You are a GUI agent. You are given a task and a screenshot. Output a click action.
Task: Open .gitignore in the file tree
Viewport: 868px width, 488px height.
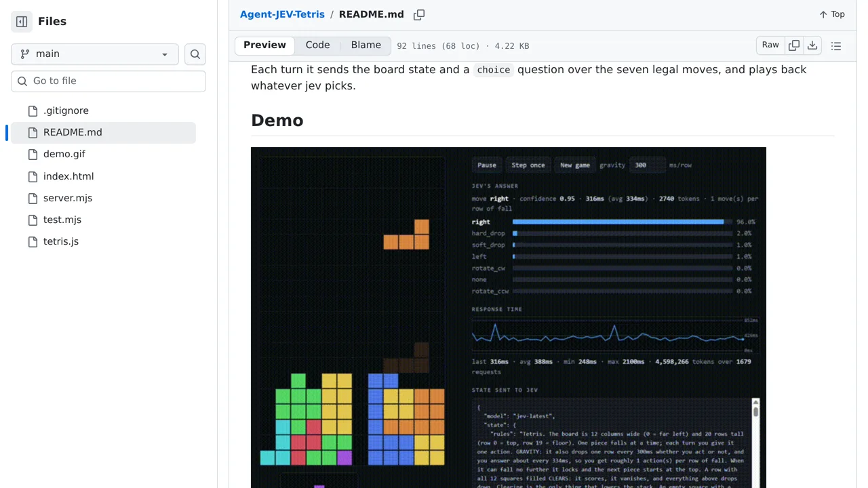(x=66, y=110)
